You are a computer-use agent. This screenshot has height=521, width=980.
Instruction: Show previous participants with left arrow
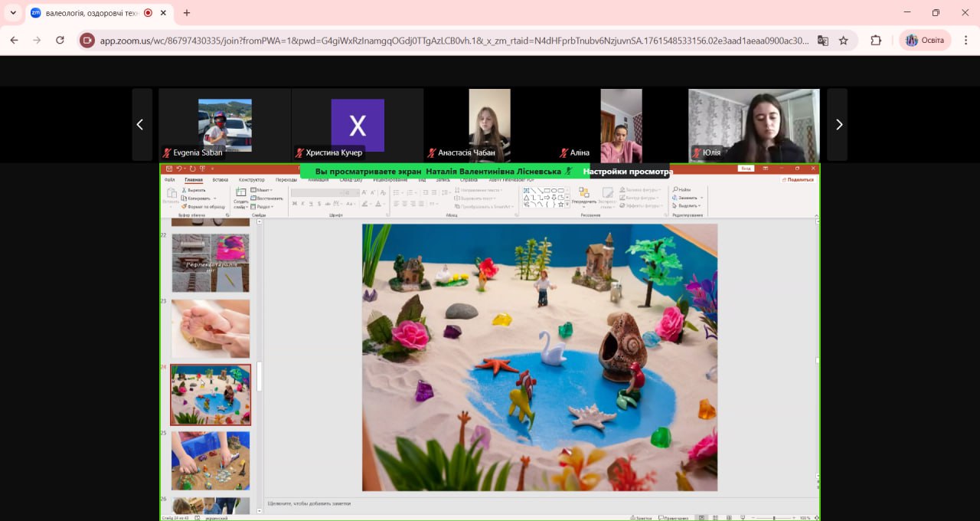pyautogui.click(x=141, y=124)
